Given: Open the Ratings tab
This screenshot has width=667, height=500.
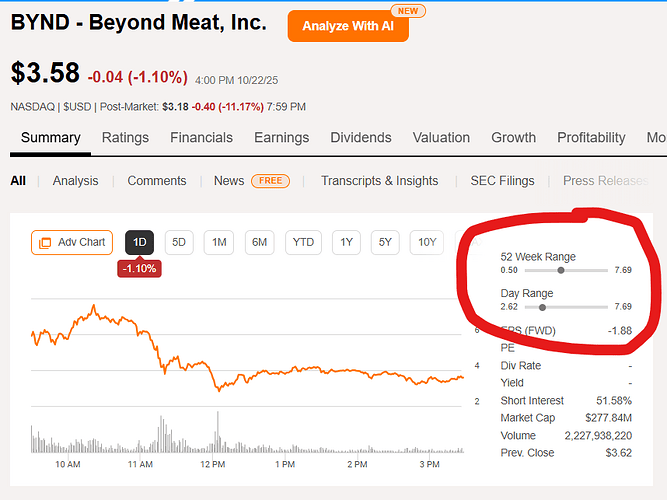Looking at the screenshot, I should 125,138.
